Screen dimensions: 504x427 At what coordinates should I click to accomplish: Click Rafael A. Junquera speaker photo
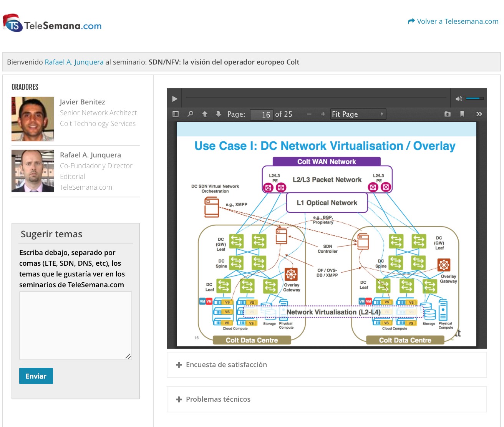pos(33,171)
